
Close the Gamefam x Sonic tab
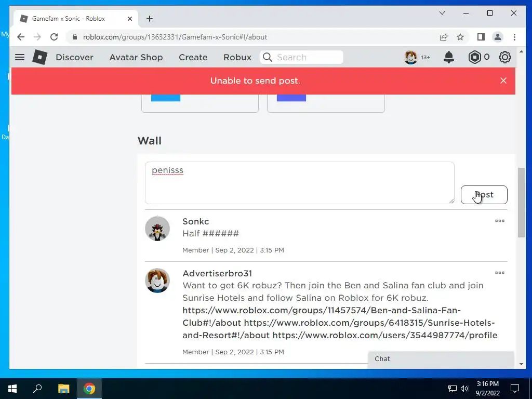[x=129, y=19]
